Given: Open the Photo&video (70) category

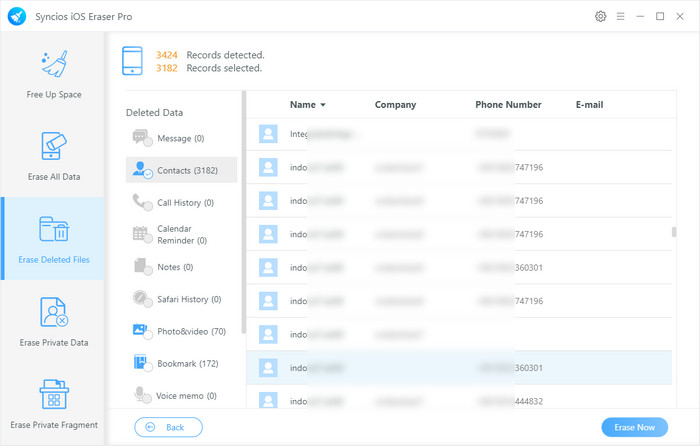Looking at the screenshot, I should click(x=181, y=331).
